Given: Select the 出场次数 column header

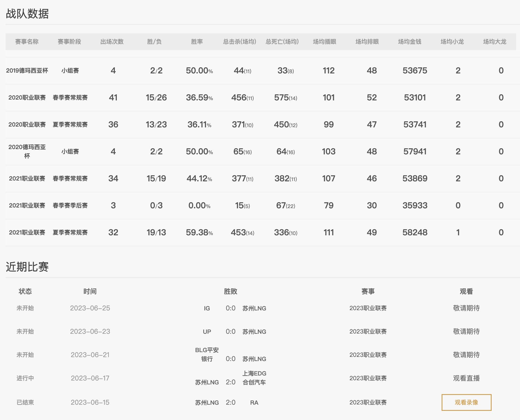Looking at the screenshot, I should (x=112, y=42).
